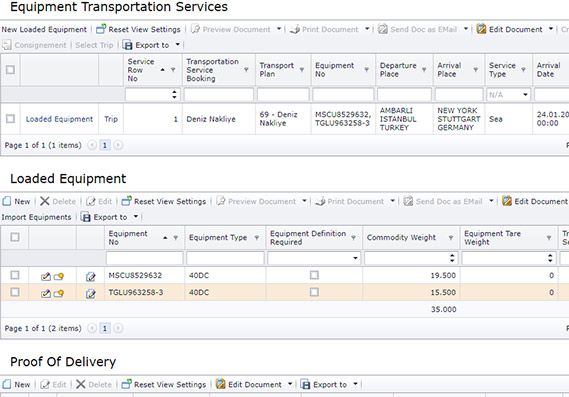569x397 pixels.
Task: Open Edit Document dropdown in Transportation Services toolbar
Action: [x=551, y=29]
